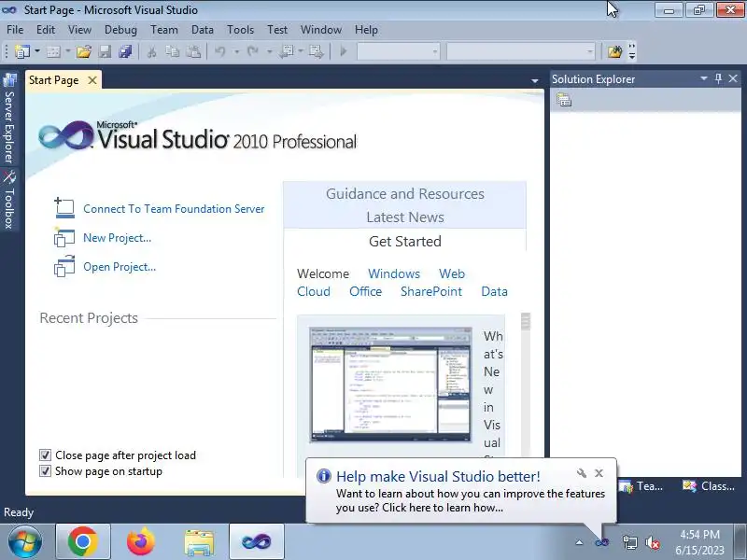This screenshot has height=560, width=747.
Task: Switch to Latest News tab
Action: [405, 217]
